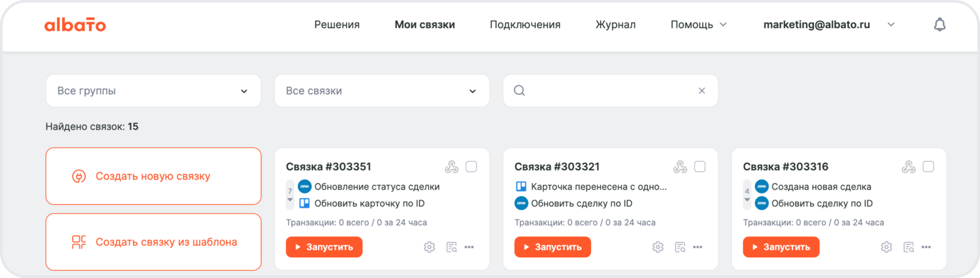The image size is (980, 278).
Task: Open the Журнал menu item
Action: (615, 24)
